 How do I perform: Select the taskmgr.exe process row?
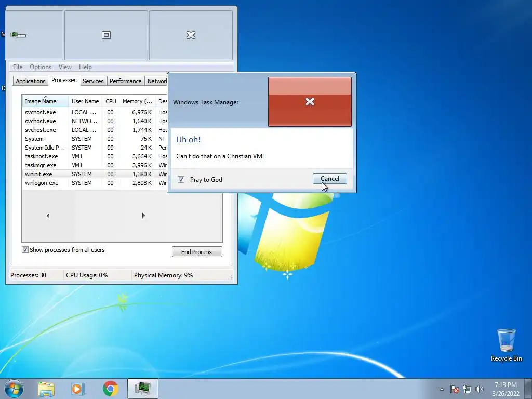click(95, 165)
